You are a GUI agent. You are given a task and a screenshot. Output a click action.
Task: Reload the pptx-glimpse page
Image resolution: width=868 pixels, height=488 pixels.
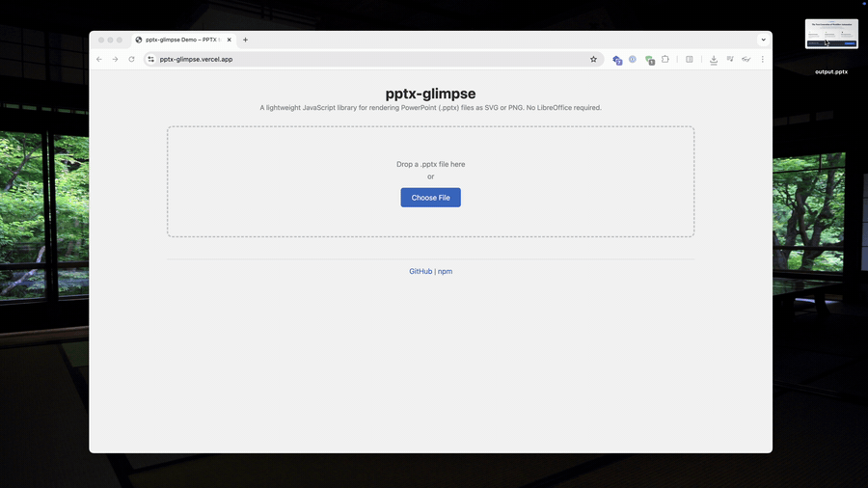point(132,59)
